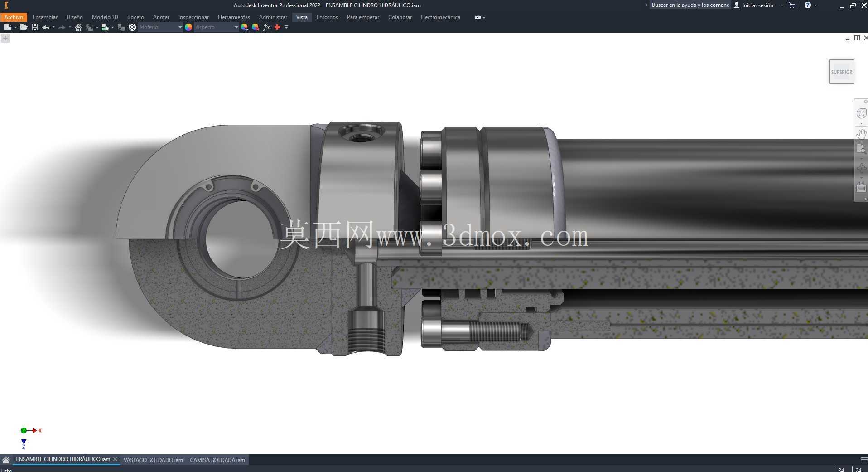
Task: Open the Iniciar sesión dropdown arrow
Action: [782, 5]
